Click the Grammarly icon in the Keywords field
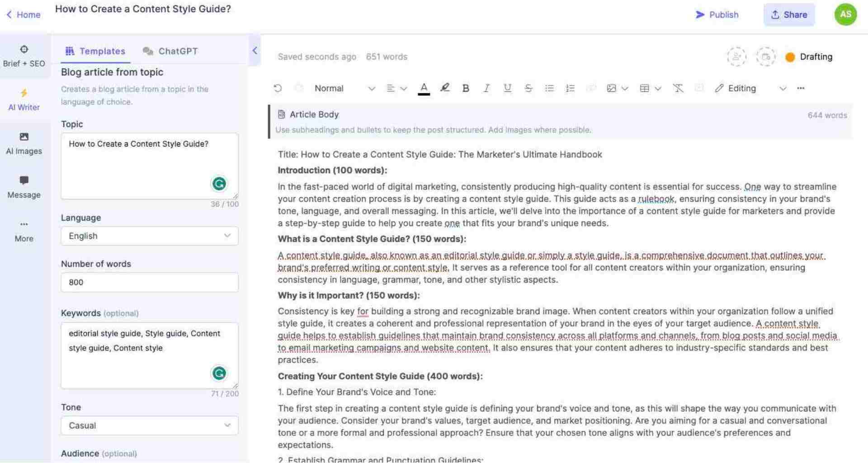The height and width of the screenshot is (463, 868). click(x=219, y=373)
